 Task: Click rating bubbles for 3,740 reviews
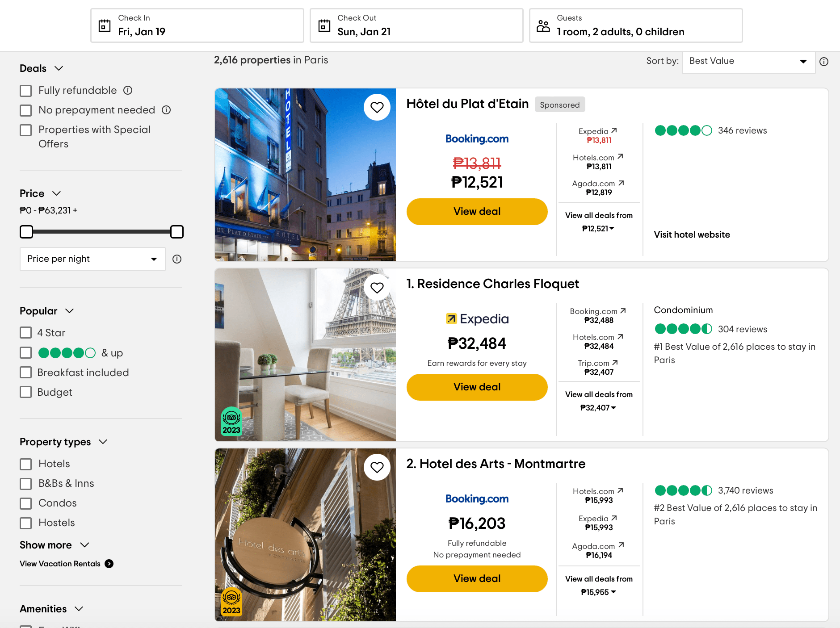pos(683,490)
